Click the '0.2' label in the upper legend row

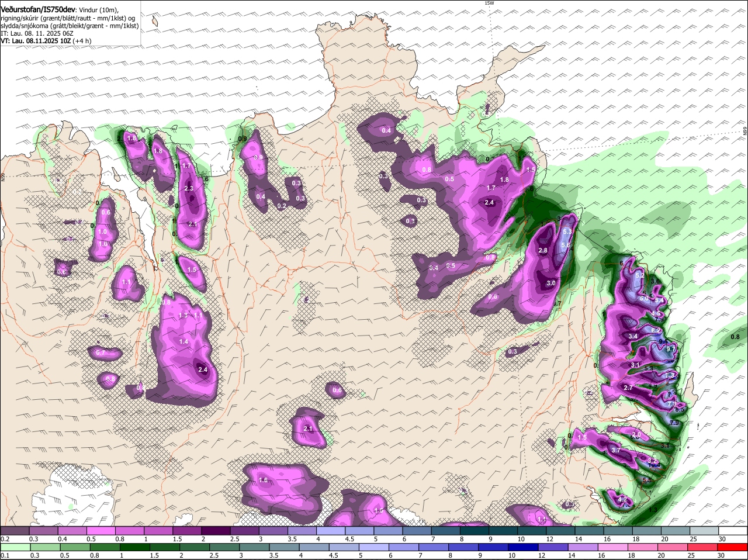tap(5, 538)
